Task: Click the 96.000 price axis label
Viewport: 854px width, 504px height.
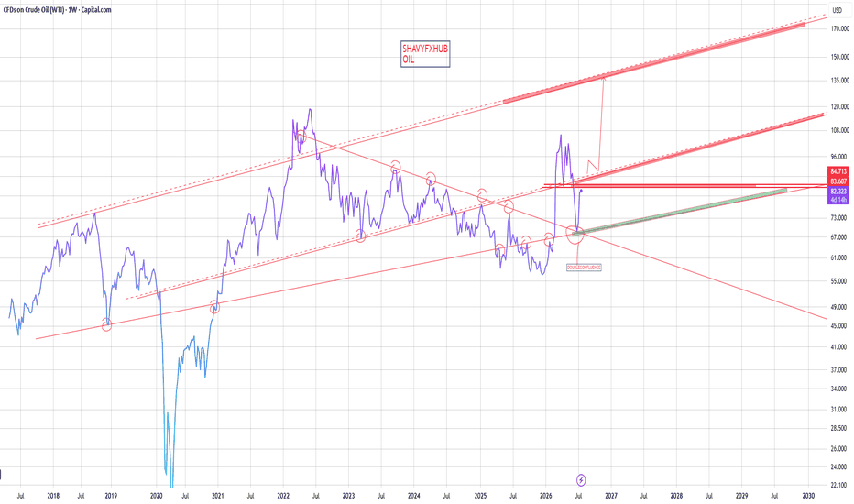Action: pyautogui.click(x=840, y=157)
